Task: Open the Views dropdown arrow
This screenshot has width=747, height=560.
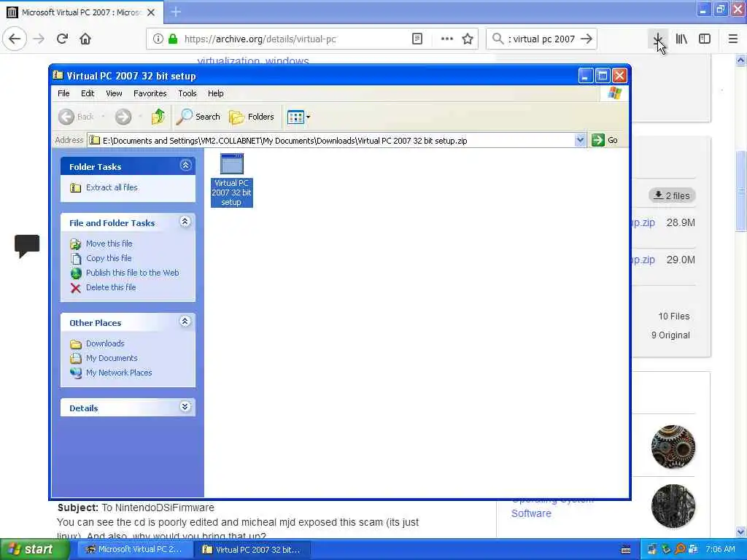Action: click(309, 117)
